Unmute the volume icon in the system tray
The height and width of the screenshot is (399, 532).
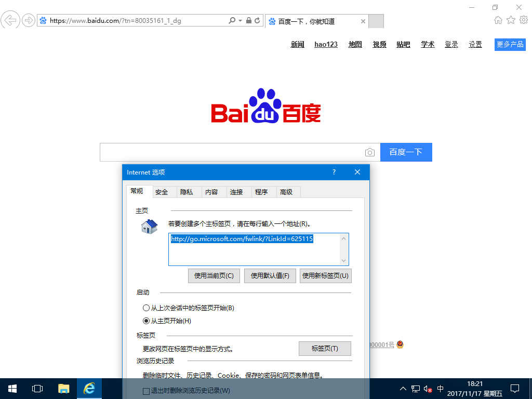(427, 389)
